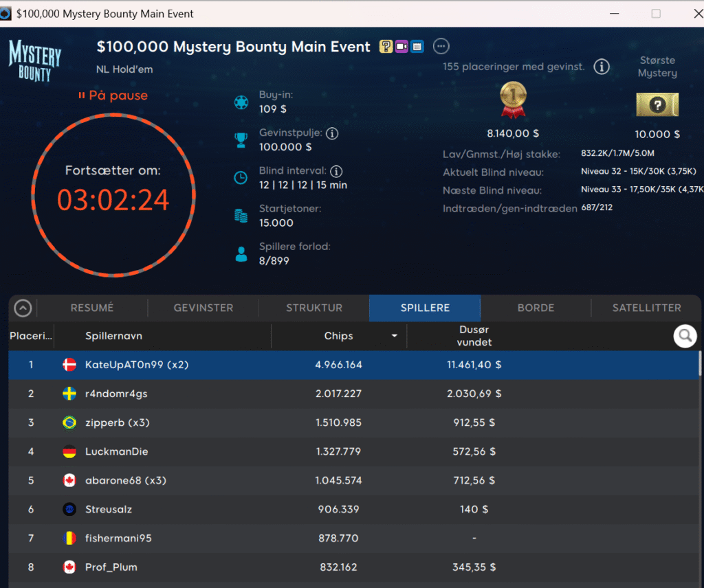Open the SATELLITTER tab
The width and height of the screenshot is (704, 588).
pyautogui.click(x=646, y=308)
